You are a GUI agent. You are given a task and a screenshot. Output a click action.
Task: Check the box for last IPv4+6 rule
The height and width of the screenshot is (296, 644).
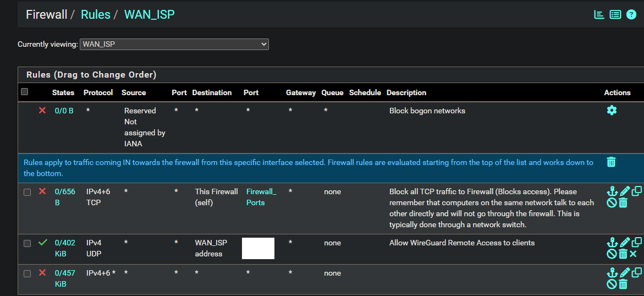click(27, 273)
